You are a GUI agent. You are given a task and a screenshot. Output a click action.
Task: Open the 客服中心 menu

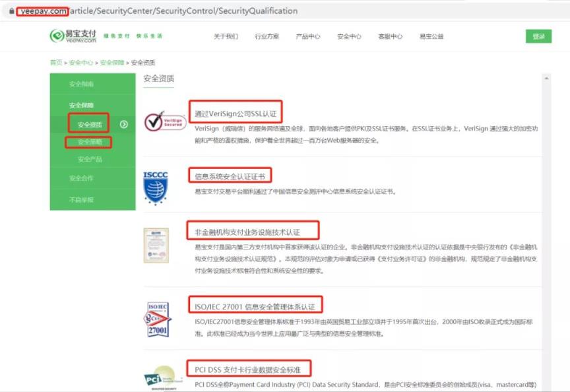click(x=390, y=36)
